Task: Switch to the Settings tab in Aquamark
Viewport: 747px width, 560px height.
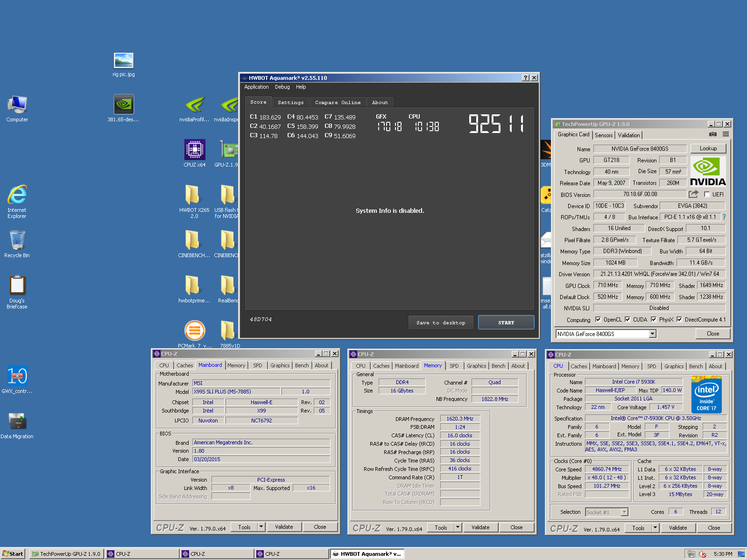Action: [x=290, y=102]
